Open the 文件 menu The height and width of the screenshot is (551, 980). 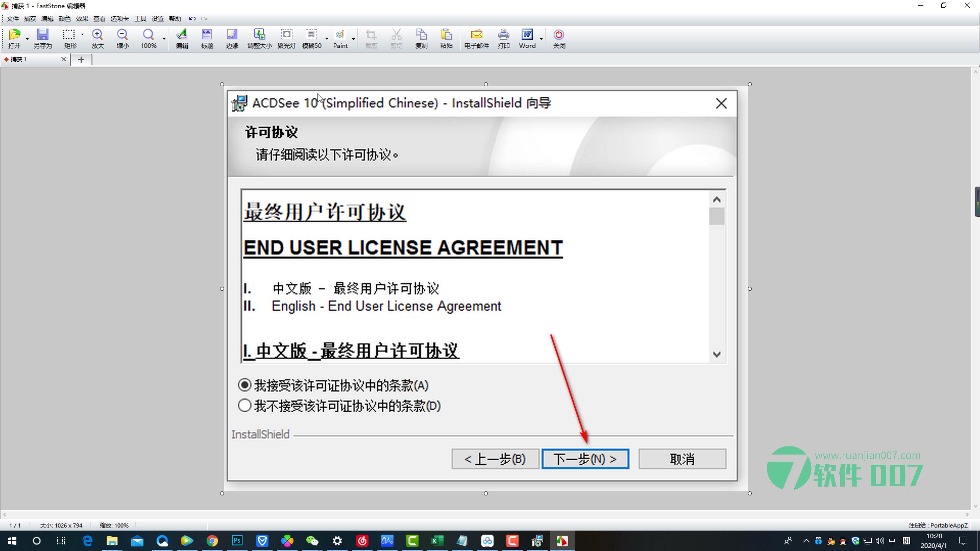coord(11,18)
